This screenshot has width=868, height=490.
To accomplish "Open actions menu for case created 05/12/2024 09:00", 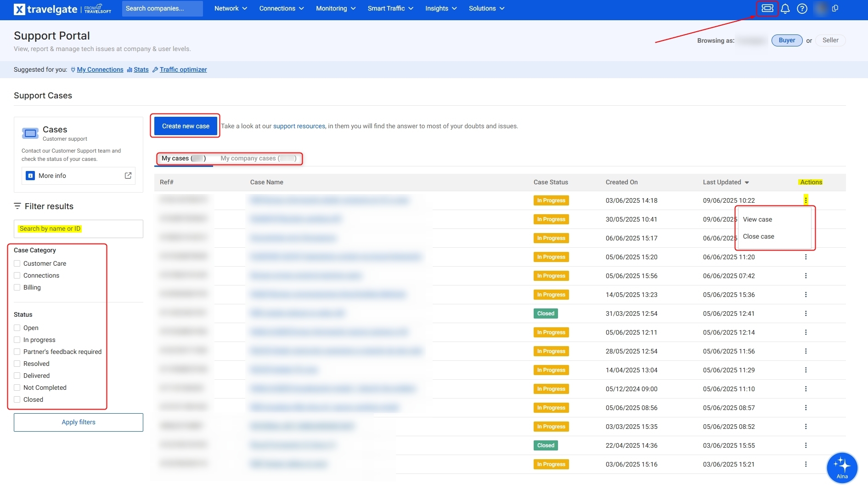I will point(806,389).
